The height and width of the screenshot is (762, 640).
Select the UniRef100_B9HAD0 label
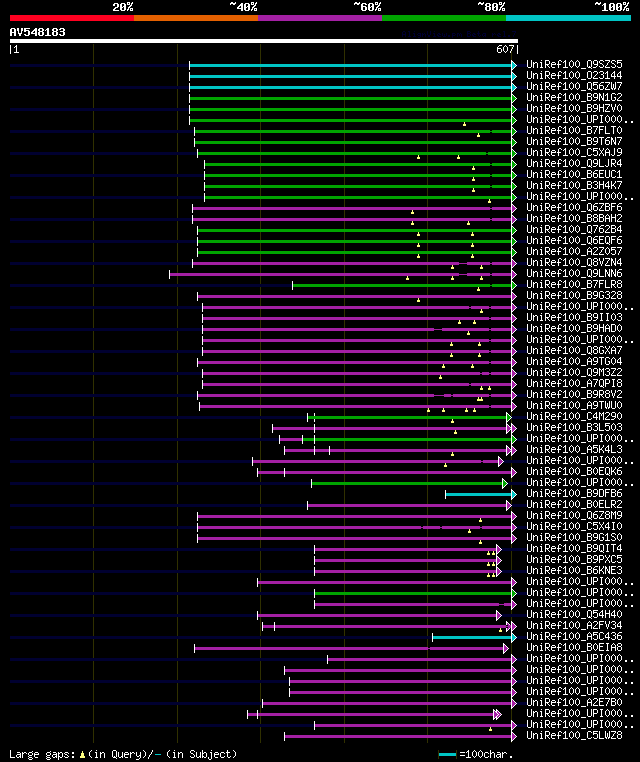(x=574, y=328)
